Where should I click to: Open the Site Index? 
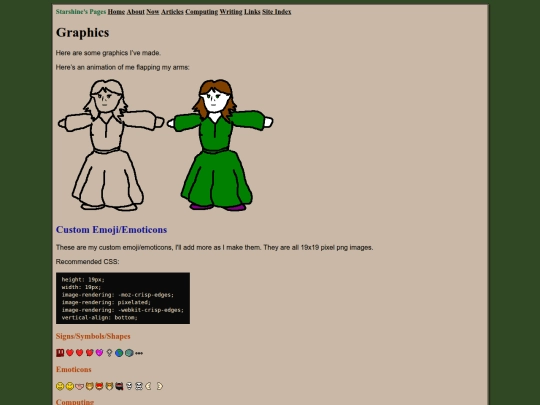pyautogui.click(x=277, y=12)
